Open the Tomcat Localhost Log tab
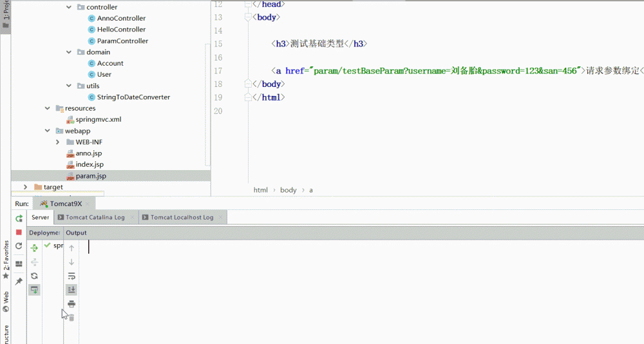The height and width of the screenshot is (344, 644). click(182, 217)
